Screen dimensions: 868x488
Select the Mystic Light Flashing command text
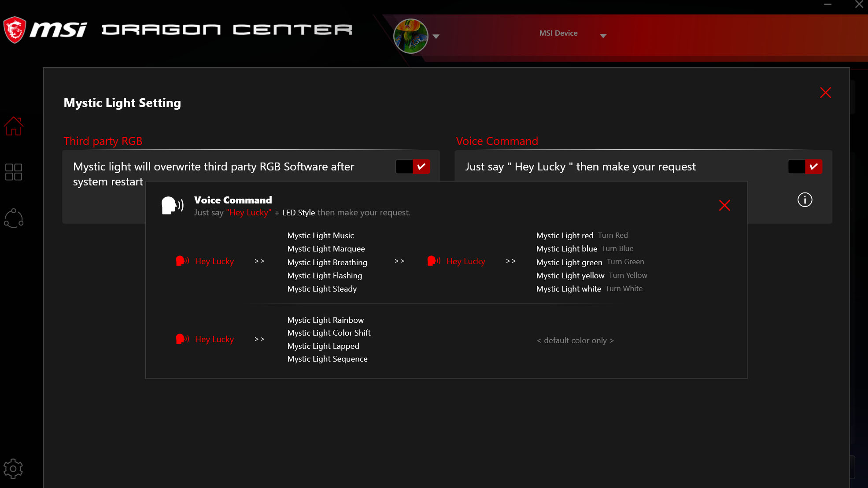coord(325,276)
